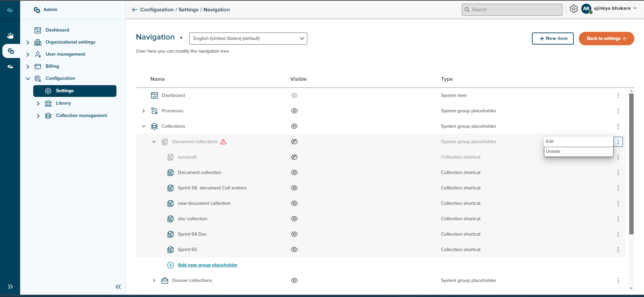Click the vertical scrollbar of navigation table
The height and width of the screenshot is (297, 644).
point(631,164)
